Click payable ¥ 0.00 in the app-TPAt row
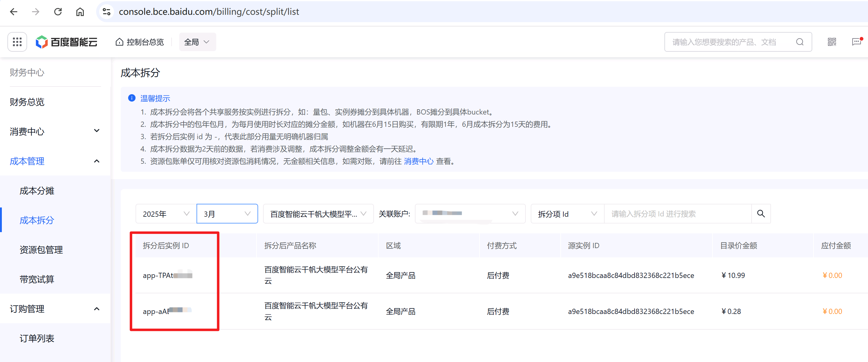 [832, 275]
